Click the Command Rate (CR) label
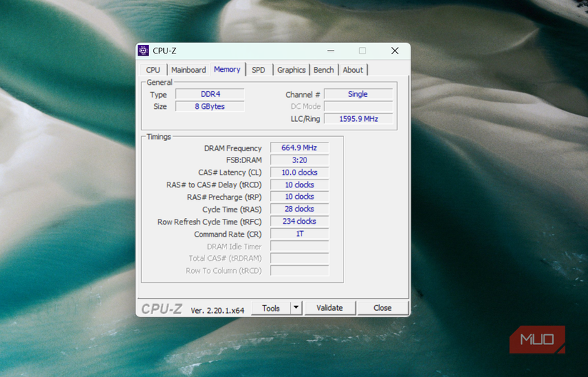 click(x=227, y=234)
